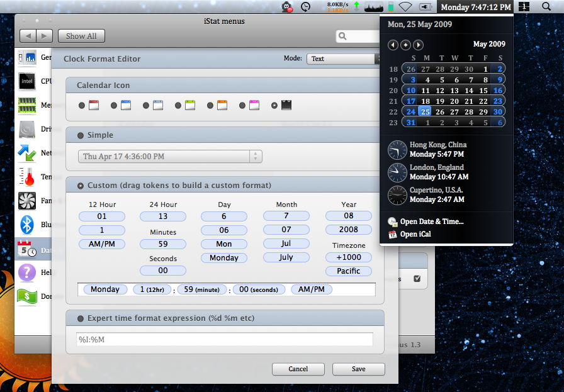Go to previous month in calendar
The image size is (564, 392).
coord(393,45)
